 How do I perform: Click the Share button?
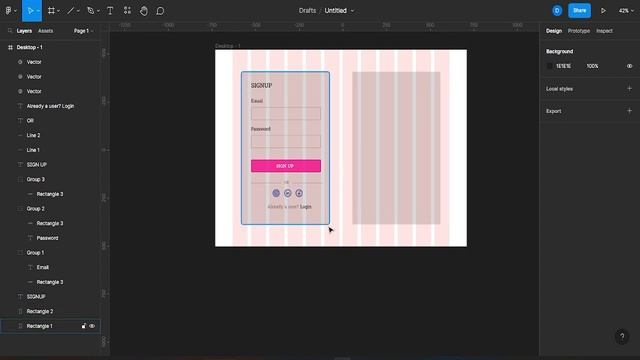[579, 11]
